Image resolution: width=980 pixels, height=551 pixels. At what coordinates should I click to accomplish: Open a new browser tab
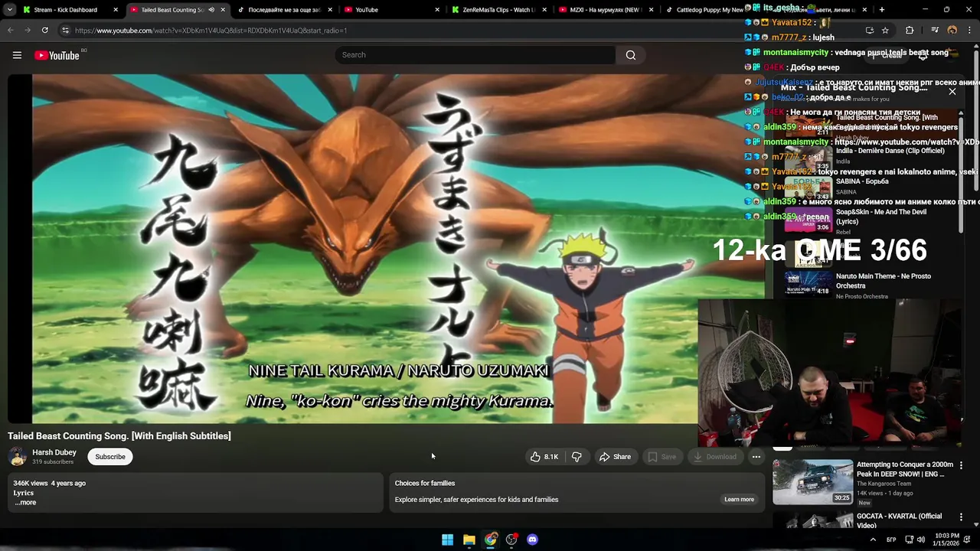pos(882,10)
